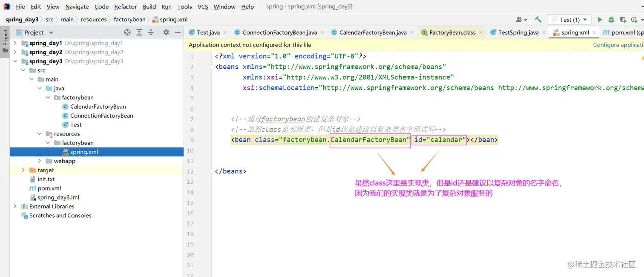Start debugging with the bug icon
Image resolution: width=644 pixels, height=277 pixels.
coord(611,20)
